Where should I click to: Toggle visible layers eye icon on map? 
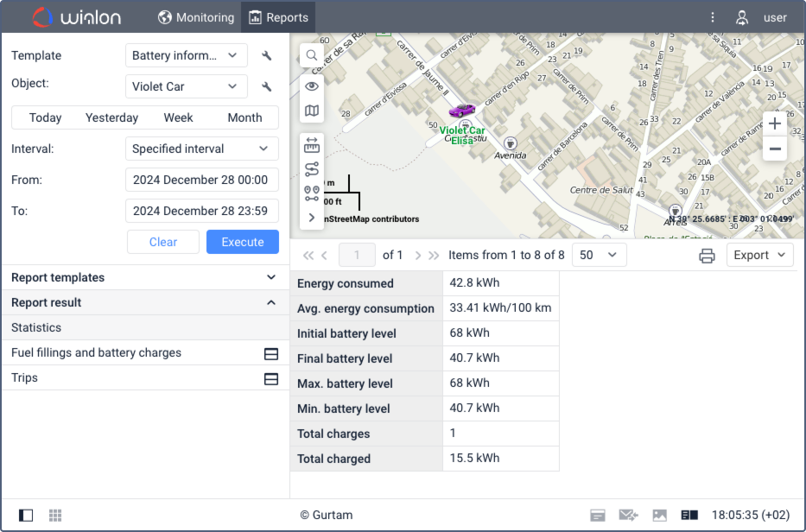[x=312, y=85]
